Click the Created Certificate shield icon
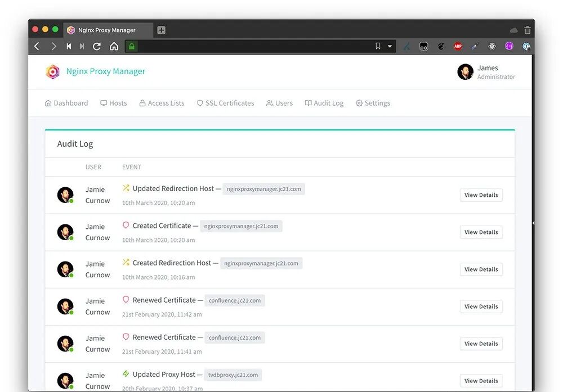Image resolution: width=563 pixels, height=392 pixels. [126, 225]
